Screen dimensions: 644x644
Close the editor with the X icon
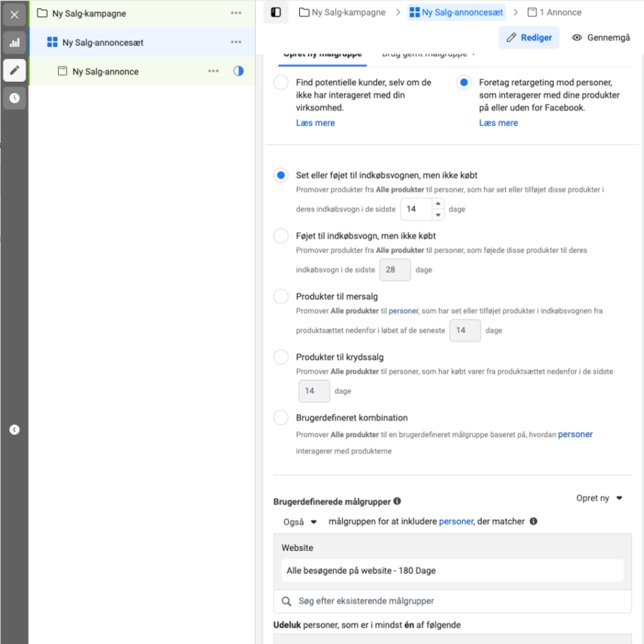[x=14, y=14]
